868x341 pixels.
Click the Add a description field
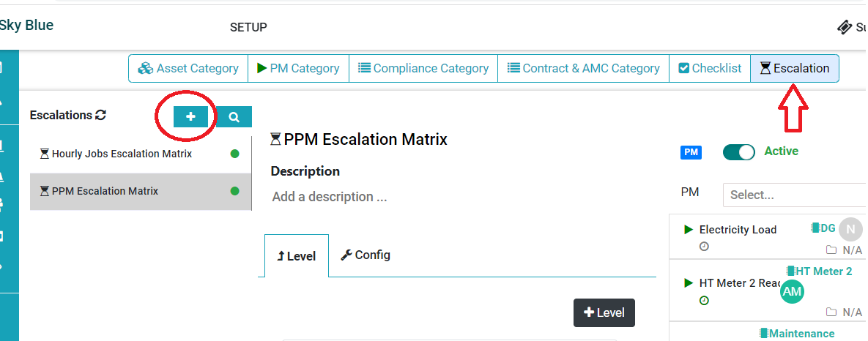click(x=330, y=197)
